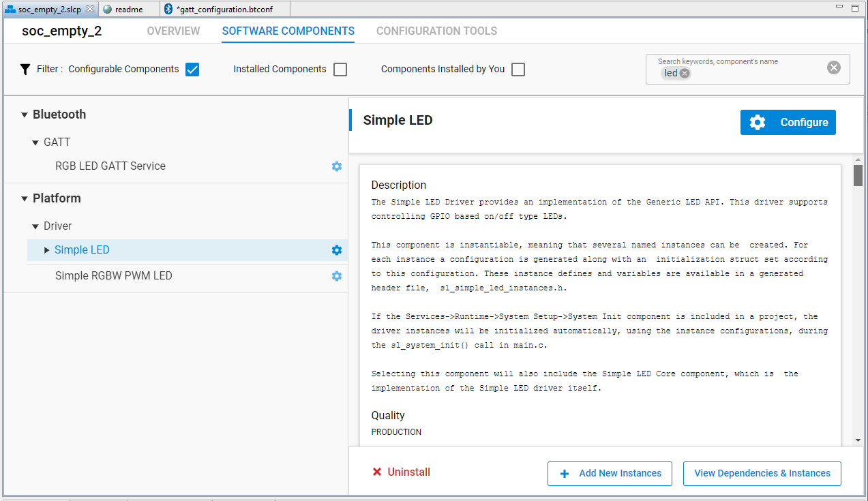Open configuration gear for RGB LED GATT Service
This screenshot has width=868, height=501.
tap(336, 166)
